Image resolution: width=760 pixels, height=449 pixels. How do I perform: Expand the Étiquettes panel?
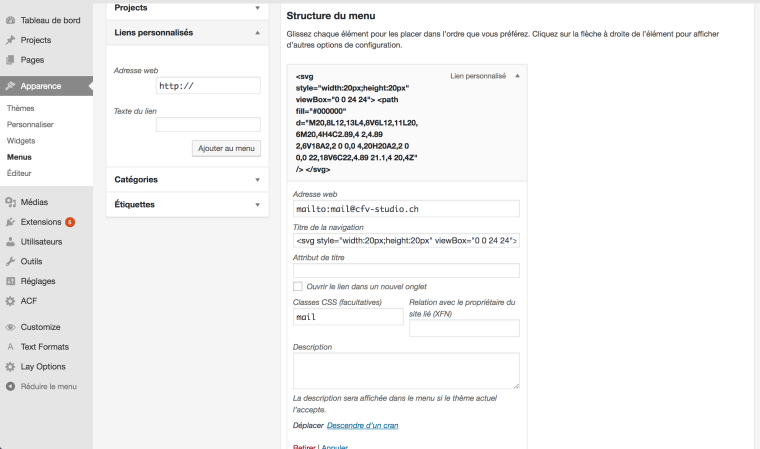258,204
